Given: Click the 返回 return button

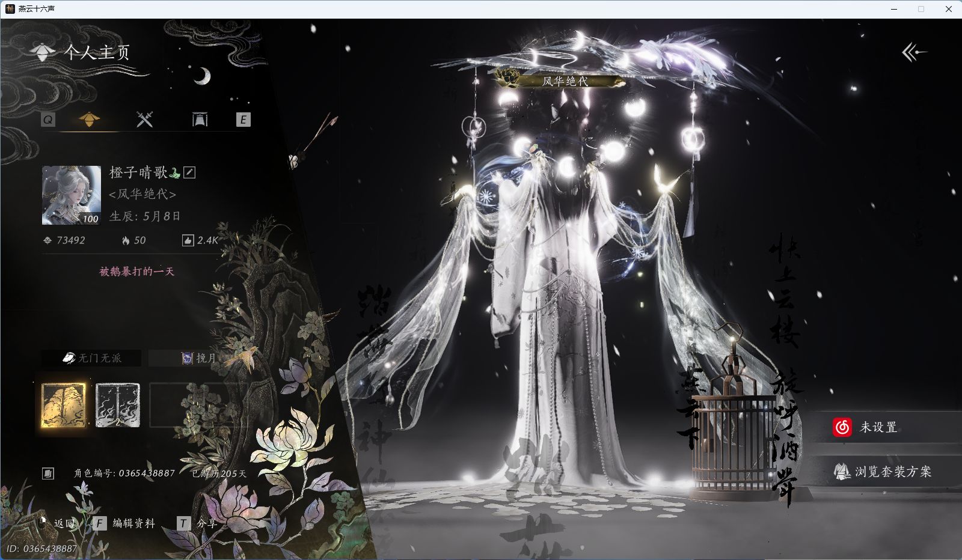Looking at the screenshot, I should pos(59,523).
